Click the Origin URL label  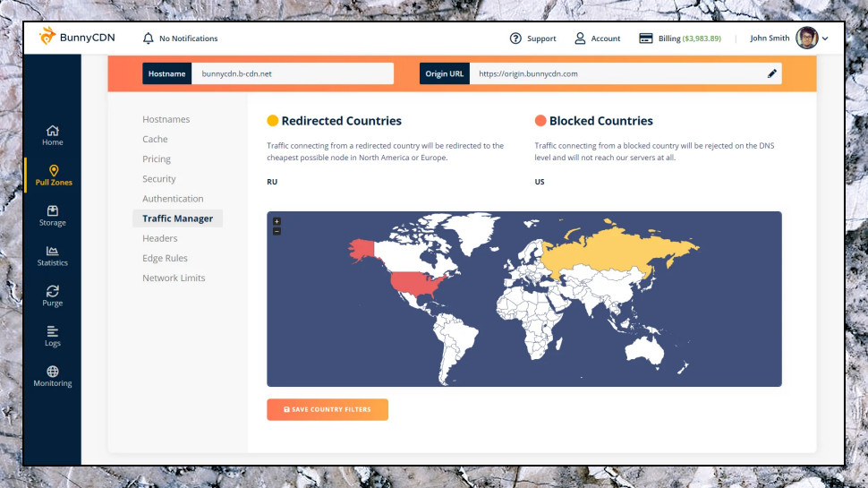[445, 73]
